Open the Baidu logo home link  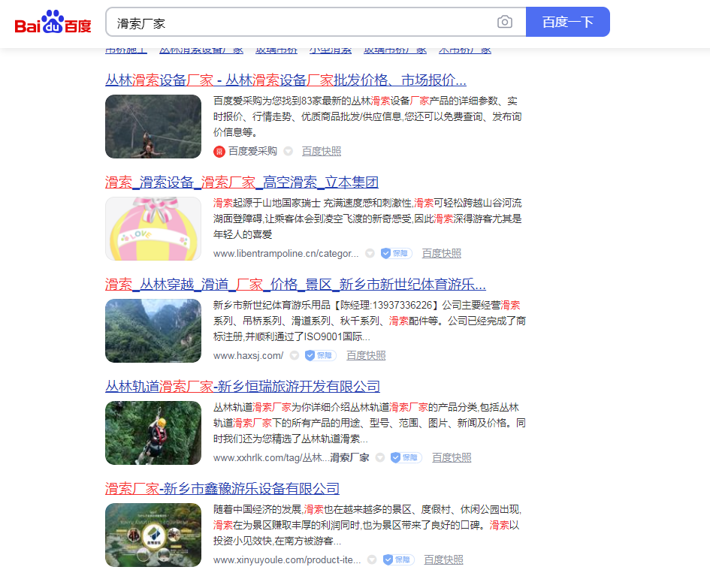[53, 22]
